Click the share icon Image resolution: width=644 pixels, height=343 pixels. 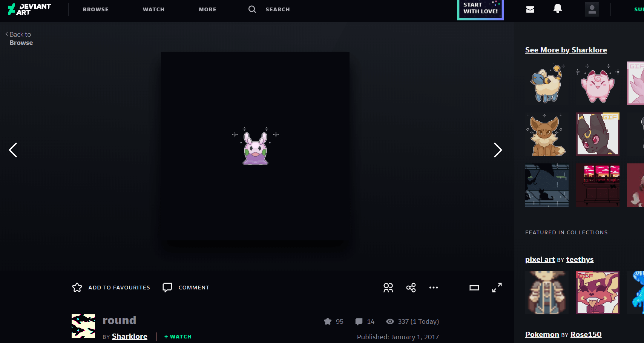(411, 288)
